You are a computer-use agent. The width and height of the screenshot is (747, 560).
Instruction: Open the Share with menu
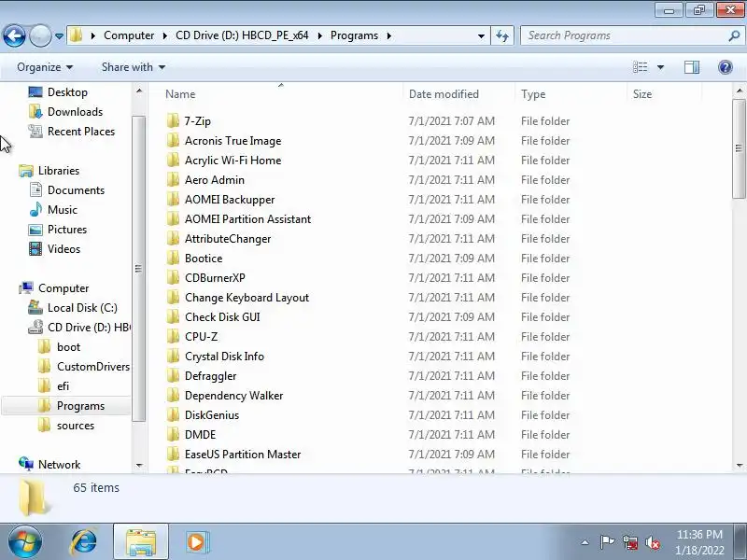tap(134, 67)
